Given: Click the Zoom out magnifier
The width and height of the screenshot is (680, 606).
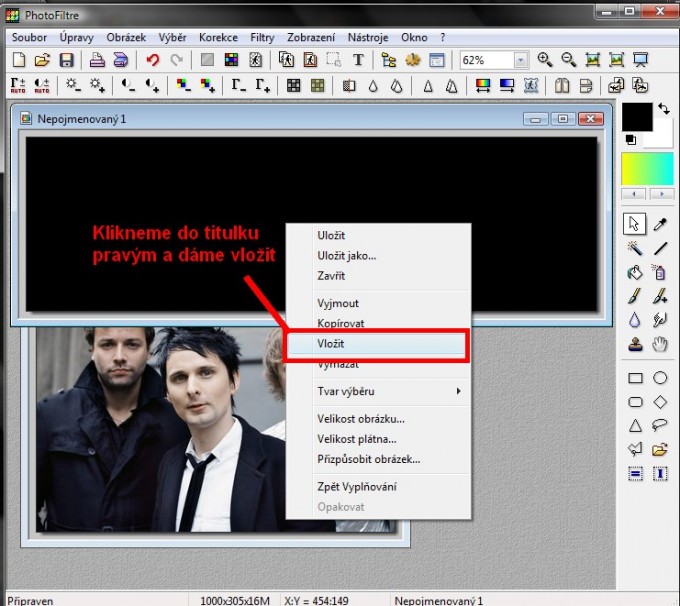Looking at the screenshot, I should (x=569, y=60).
